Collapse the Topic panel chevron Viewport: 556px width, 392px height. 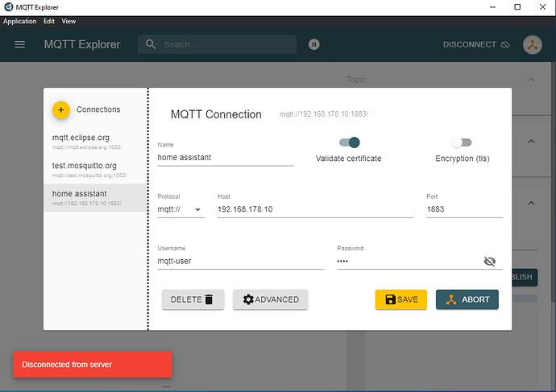[x=531, y=80]
